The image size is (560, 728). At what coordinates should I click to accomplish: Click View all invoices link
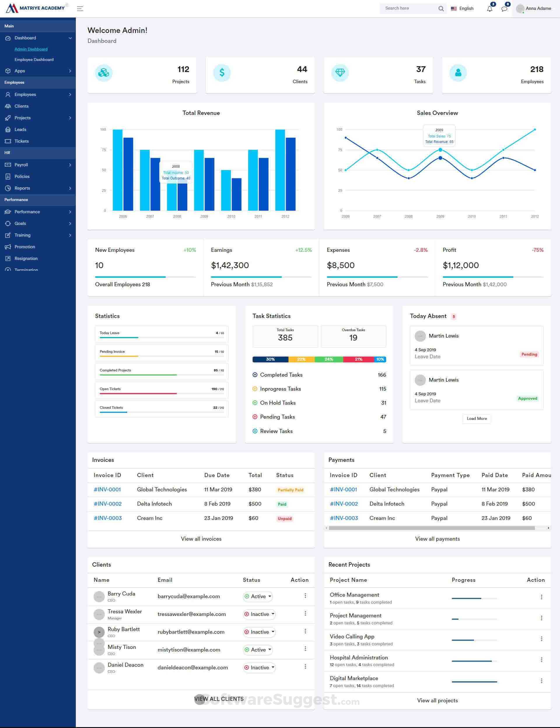201,539
